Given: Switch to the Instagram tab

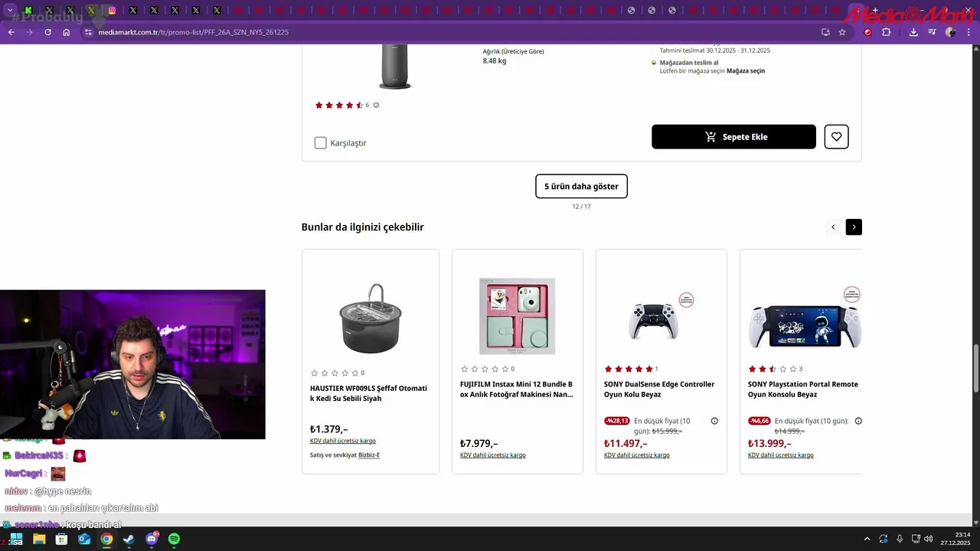Looking at the screenshot, I should [113, 11].
